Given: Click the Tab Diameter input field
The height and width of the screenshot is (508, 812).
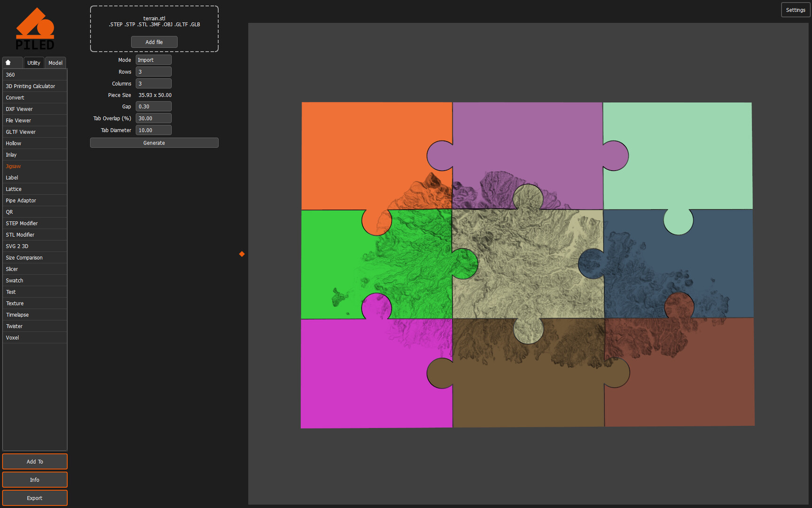Looking at the screenshot, I should pos(154,130).
